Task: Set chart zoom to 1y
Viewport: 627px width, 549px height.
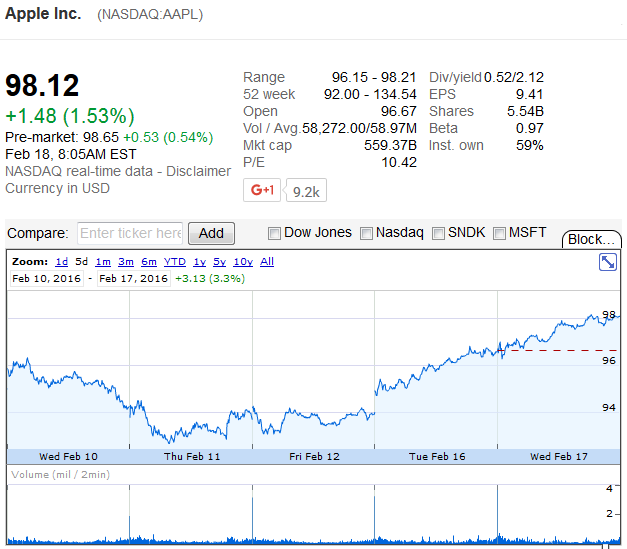Action: tap(200, 262)
